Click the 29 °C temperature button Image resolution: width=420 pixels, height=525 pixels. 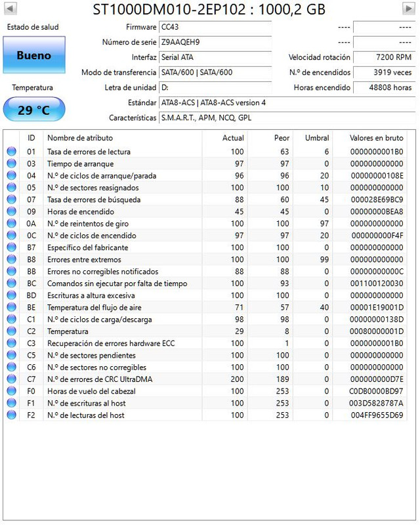click(x=34, y=110)
